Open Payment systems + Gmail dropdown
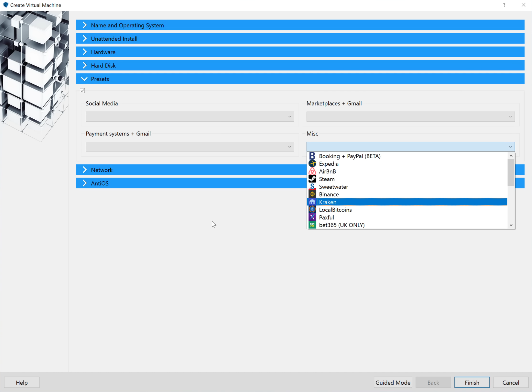This screenshot has width=532, height=392. (x=190, y=147)
